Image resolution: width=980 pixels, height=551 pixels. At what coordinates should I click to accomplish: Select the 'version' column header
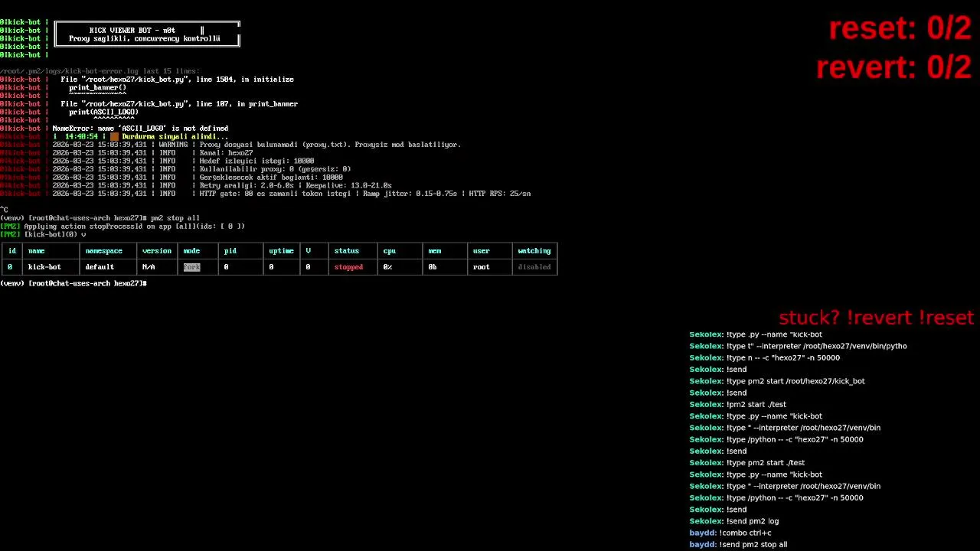157,251
